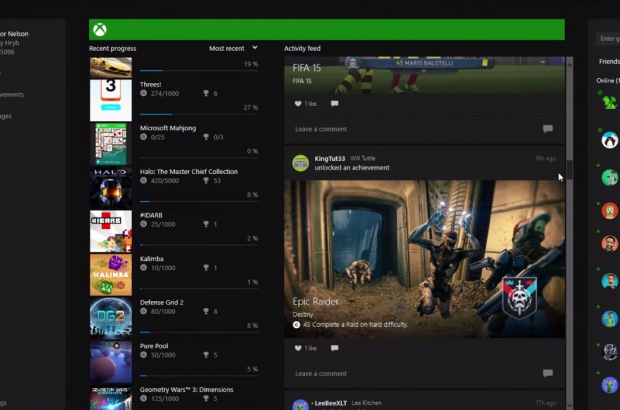Open the Defense Grid 2 thumbnail

111,318
